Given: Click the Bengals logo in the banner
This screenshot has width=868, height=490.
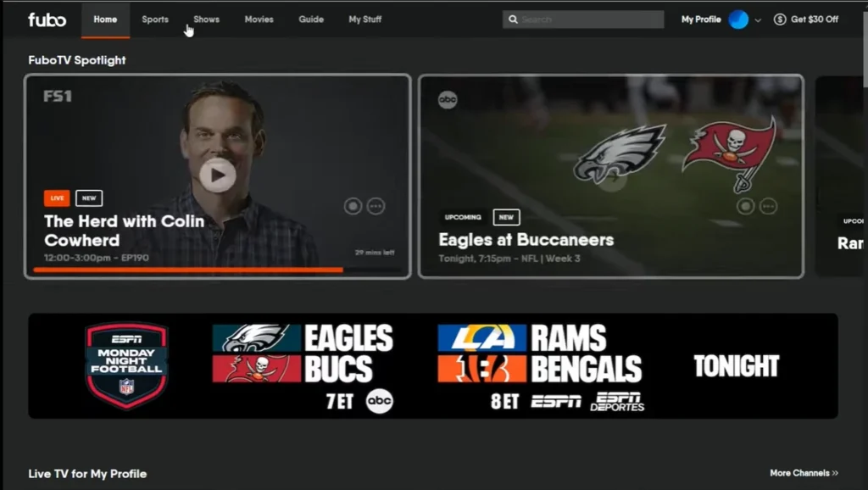Looking at the screenshot, I should tap(481, 369).
